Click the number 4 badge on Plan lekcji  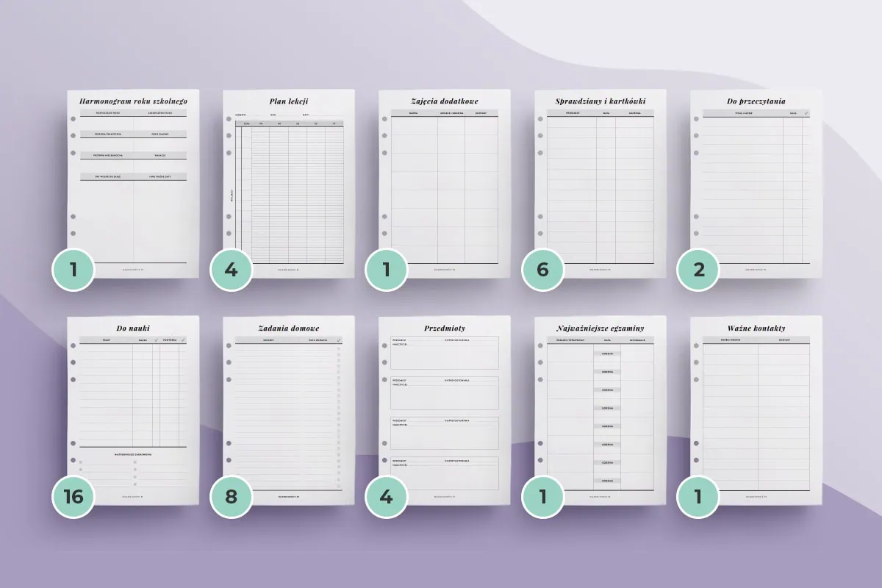point(231,269)
